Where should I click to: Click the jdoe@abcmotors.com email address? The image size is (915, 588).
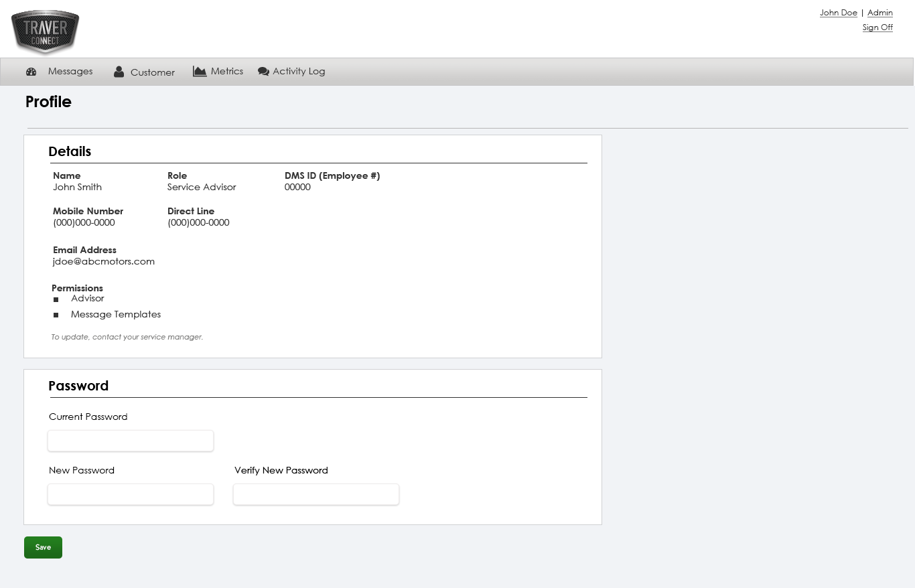[104, 262]
